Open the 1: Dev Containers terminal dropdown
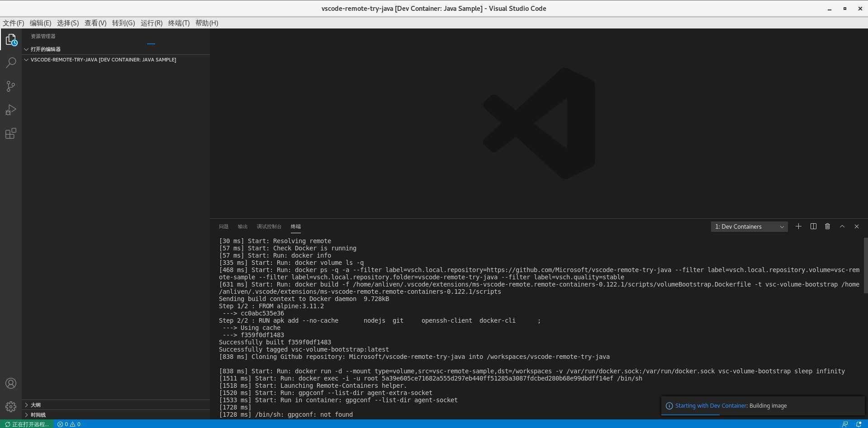Viewport: 868px width, 428px height. point(749,226)
